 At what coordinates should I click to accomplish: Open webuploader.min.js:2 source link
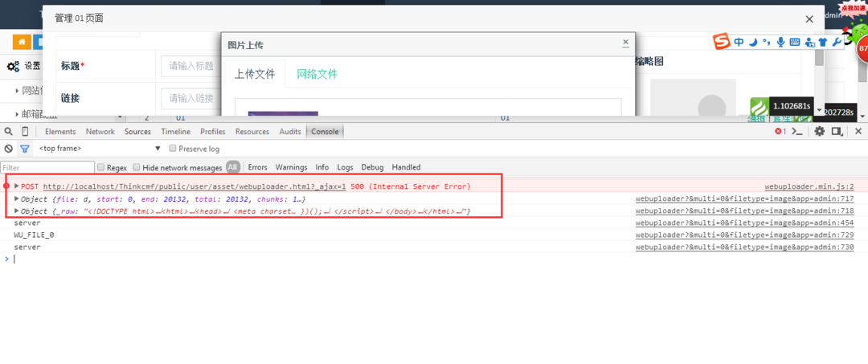[x=809, y=186]
